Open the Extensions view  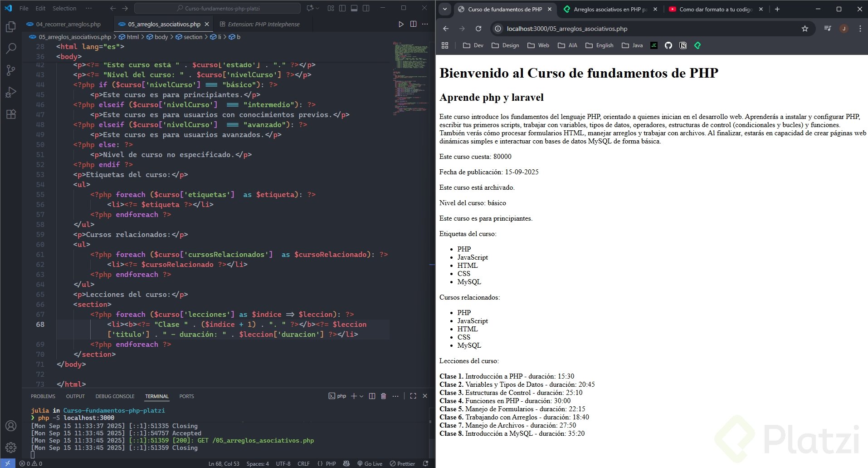pos(11,114)
